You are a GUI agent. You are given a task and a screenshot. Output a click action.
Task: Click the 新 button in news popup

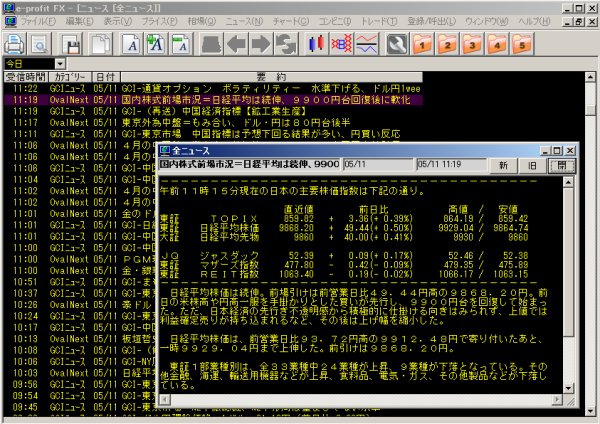pos(503,165)
